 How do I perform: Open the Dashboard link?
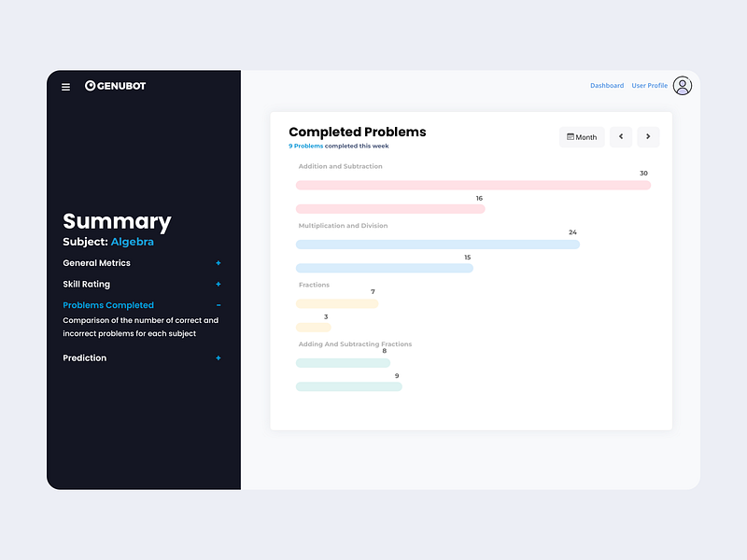pos(607,86)
